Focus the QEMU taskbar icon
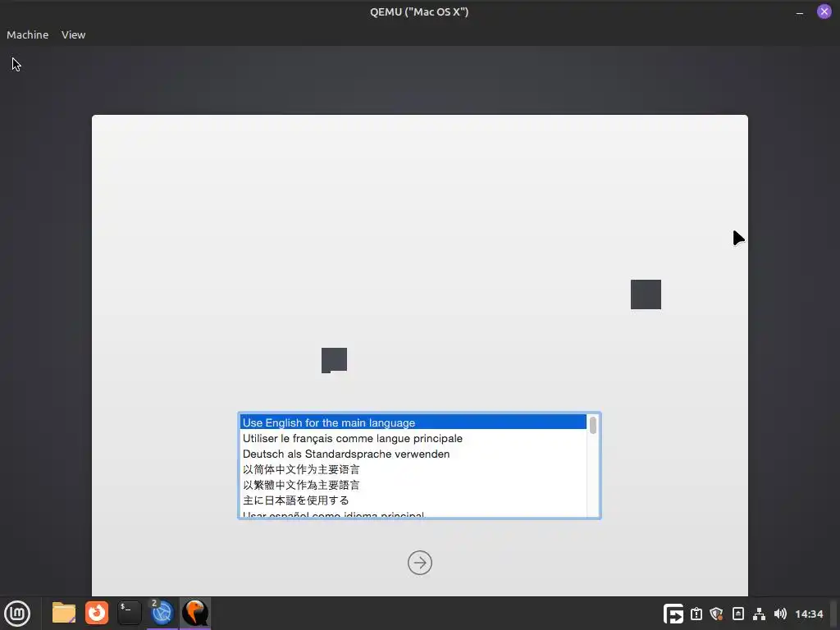Screen dimensions: 840x630 point(195,613)
